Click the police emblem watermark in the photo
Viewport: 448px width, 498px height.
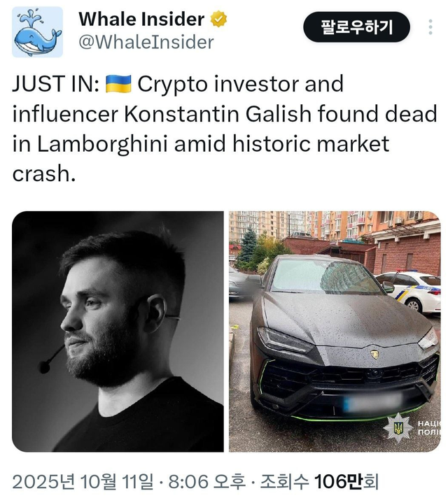[x=398, y=427]
